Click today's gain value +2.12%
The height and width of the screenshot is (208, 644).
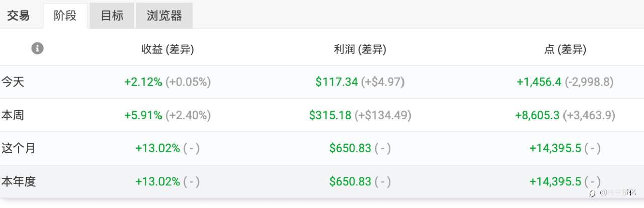click(x=143, y=82)
